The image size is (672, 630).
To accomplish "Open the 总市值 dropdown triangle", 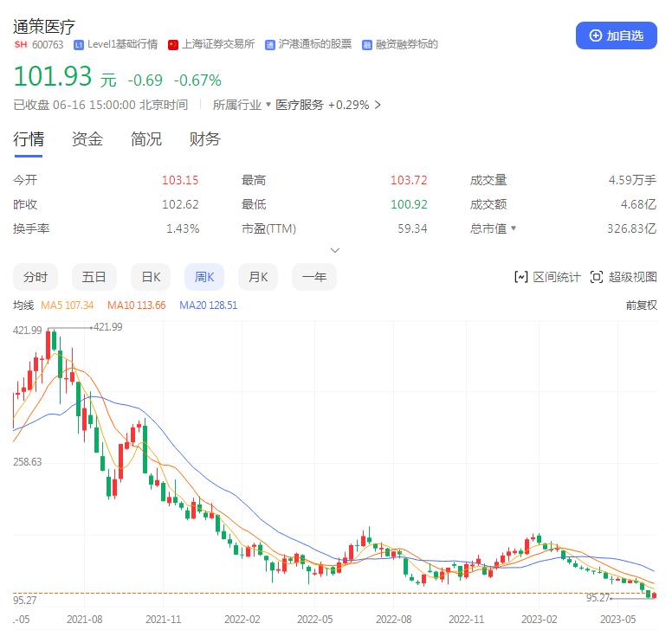I will 514,228.
